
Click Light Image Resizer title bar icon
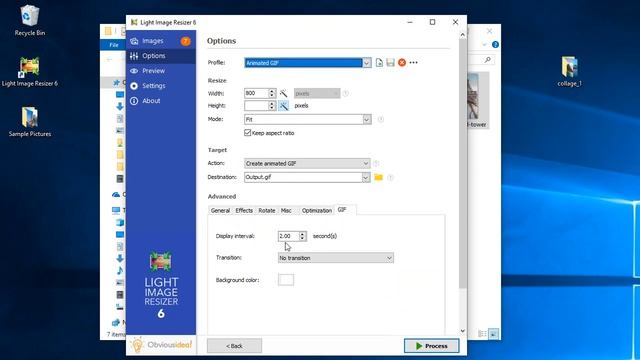tap(133, 22)
